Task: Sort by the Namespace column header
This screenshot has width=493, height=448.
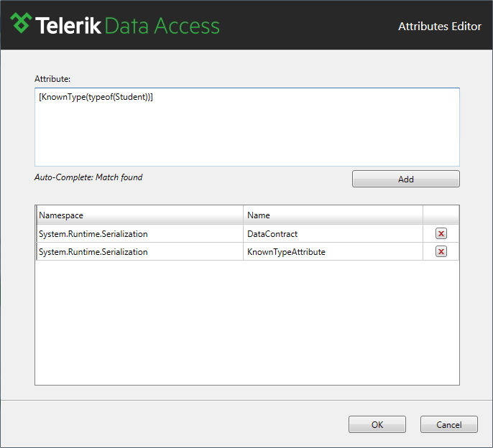Action: click(x=139, y=215)
